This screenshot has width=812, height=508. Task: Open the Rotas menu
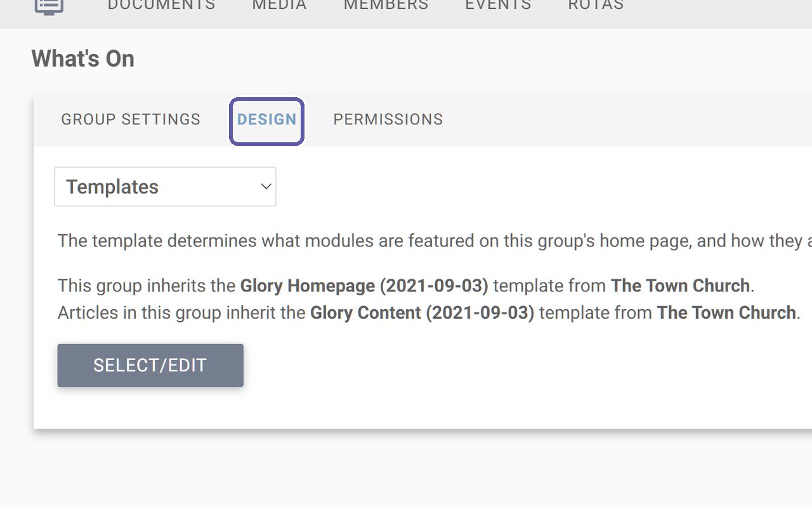tap(596, 6)
